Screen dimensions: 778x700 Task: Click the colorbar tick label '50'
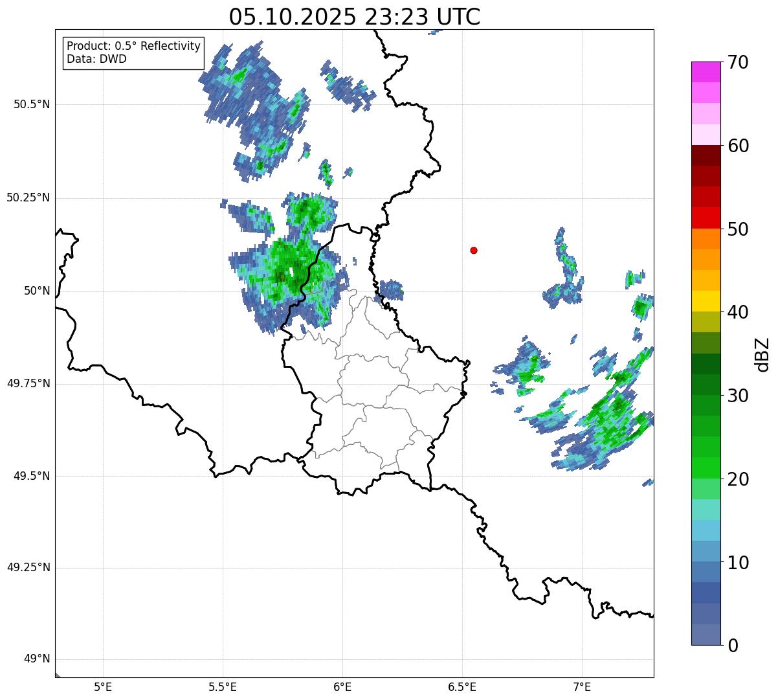coord(737,229)
